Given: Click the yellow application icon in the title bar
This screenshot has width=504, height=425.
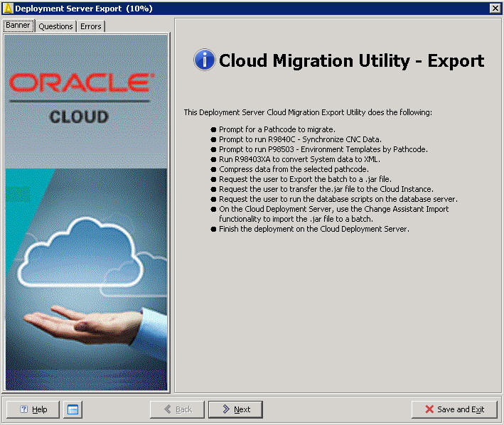Looking at the screenshot, I should click(8, 9).
